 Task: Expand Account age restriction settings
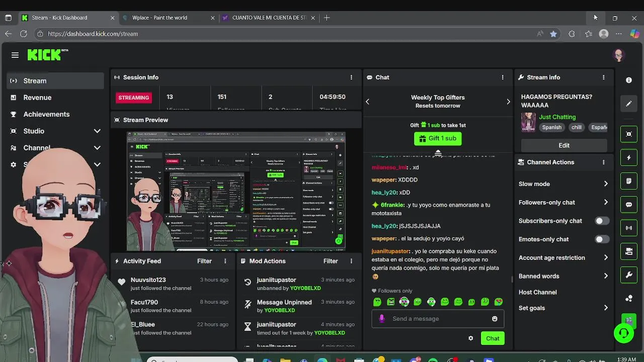click(606, 258)
